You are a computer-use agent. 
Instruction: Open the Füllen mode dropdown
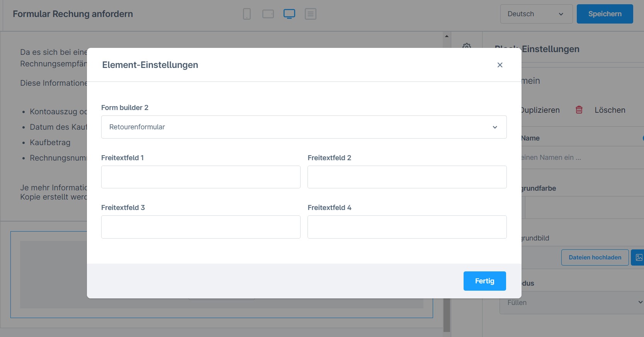572,303
